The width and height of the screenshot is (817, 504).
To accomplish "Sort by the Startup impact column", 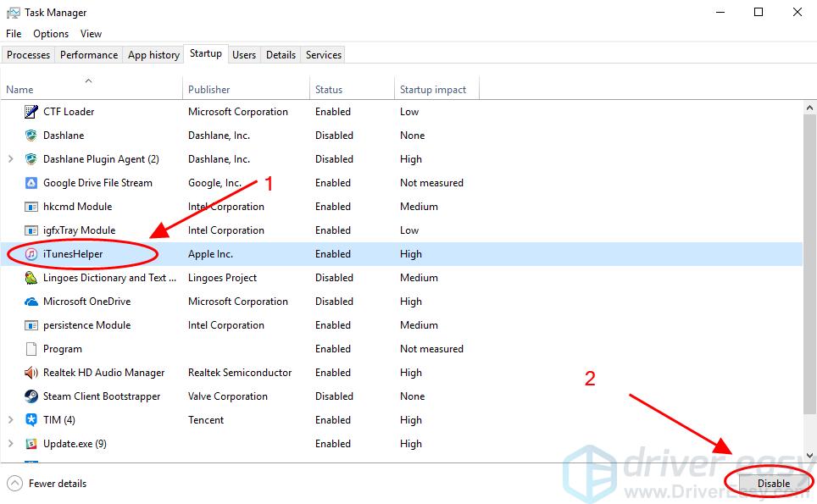I will pyautogui.click(x=432, y=88).
